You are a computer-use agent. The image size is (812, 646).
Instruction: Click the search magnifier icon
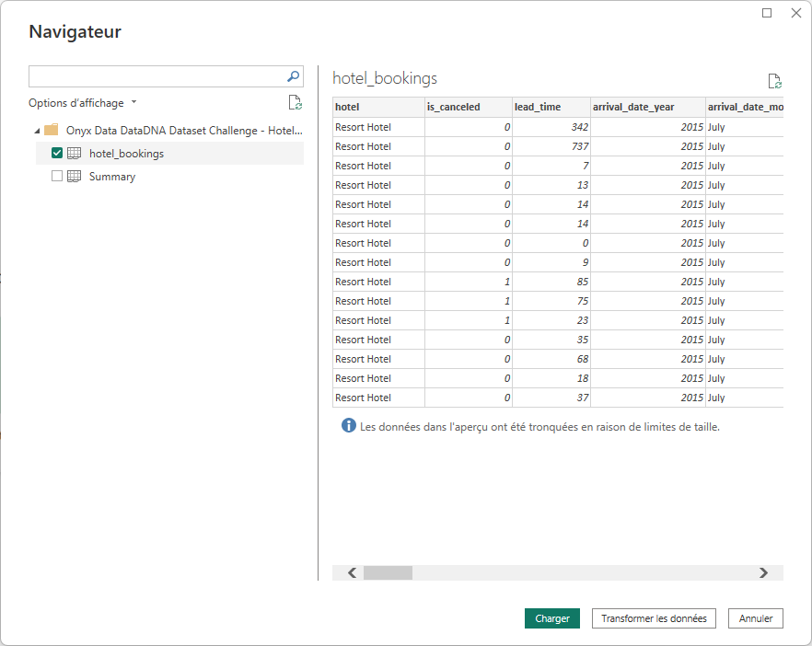(x=293, y=76)
